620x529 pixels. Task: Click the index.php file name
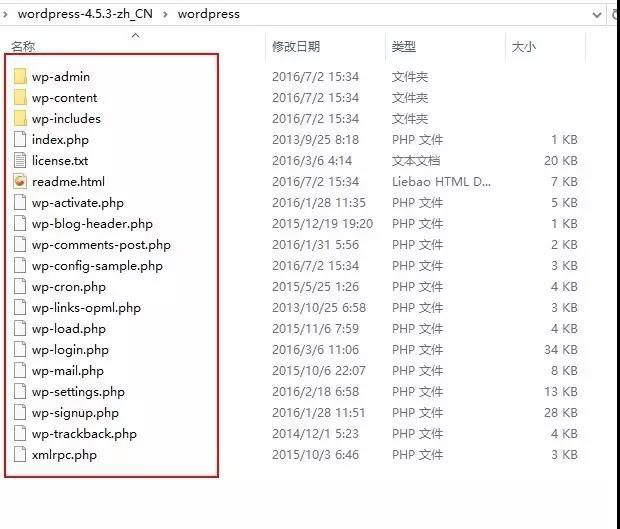coord(60,140)
